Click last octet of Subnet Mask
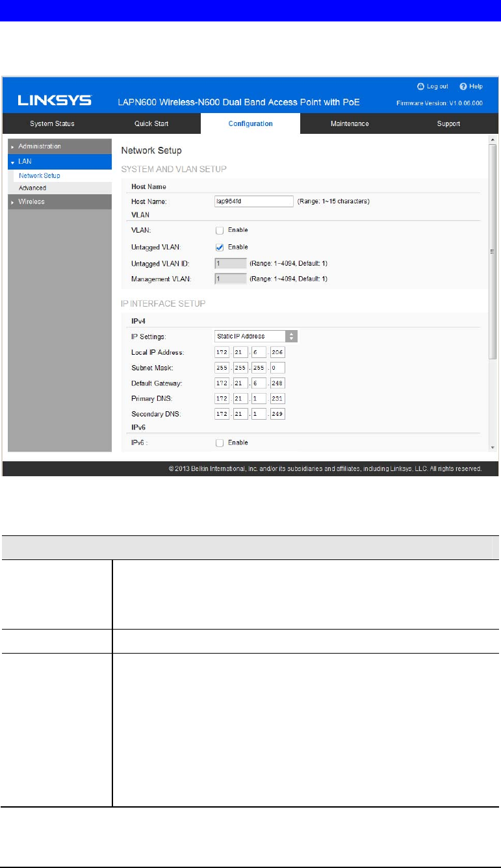 pos(278,368)
